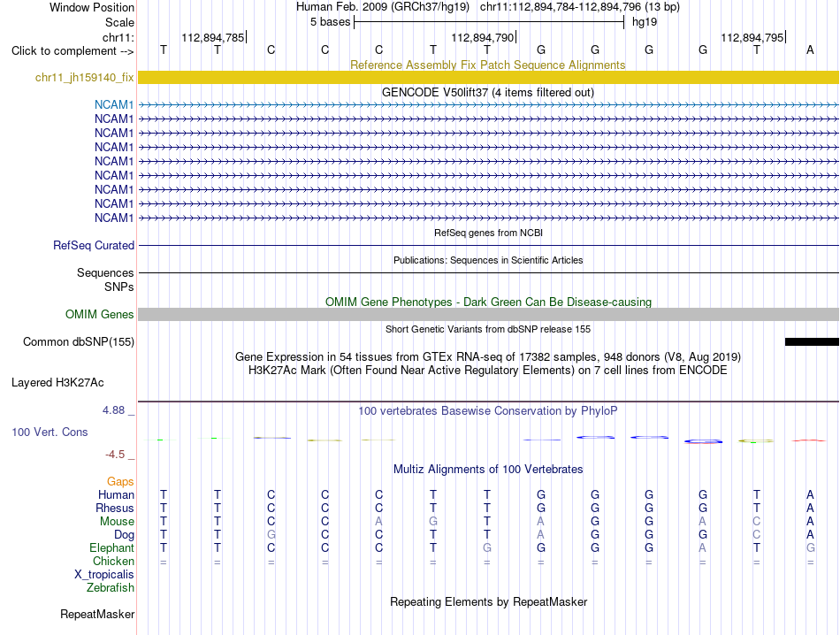Click the hg19 label beside scale bar
840x635 pixels.
point(644,22)
